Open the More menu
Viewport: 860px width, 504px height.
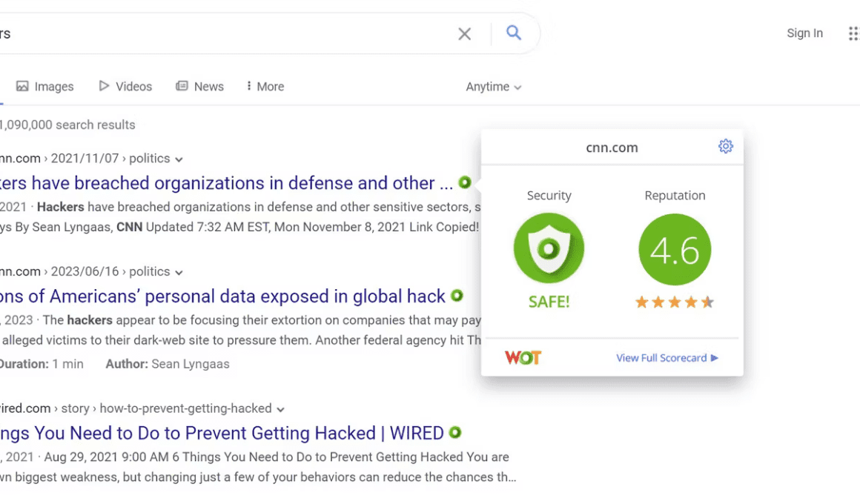(265, 87)
